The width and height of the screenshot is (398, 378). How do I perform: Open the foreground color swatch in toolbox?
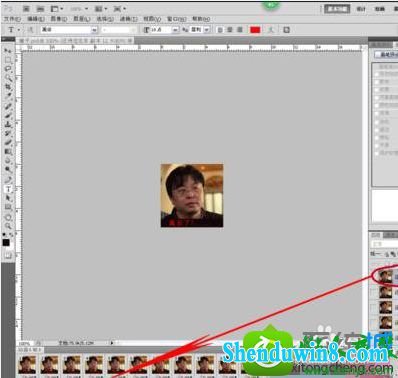(6, 243)
